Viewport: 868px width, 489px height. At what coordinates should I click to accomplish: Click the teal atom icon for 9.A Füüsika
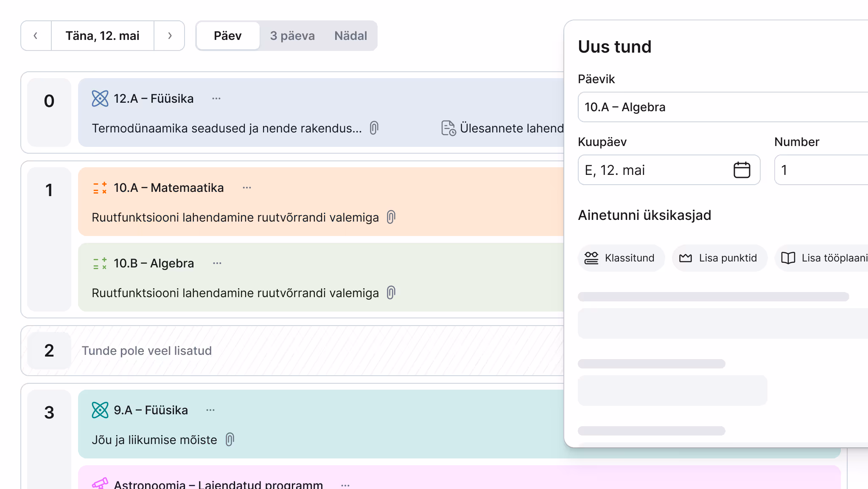point(100,410)
